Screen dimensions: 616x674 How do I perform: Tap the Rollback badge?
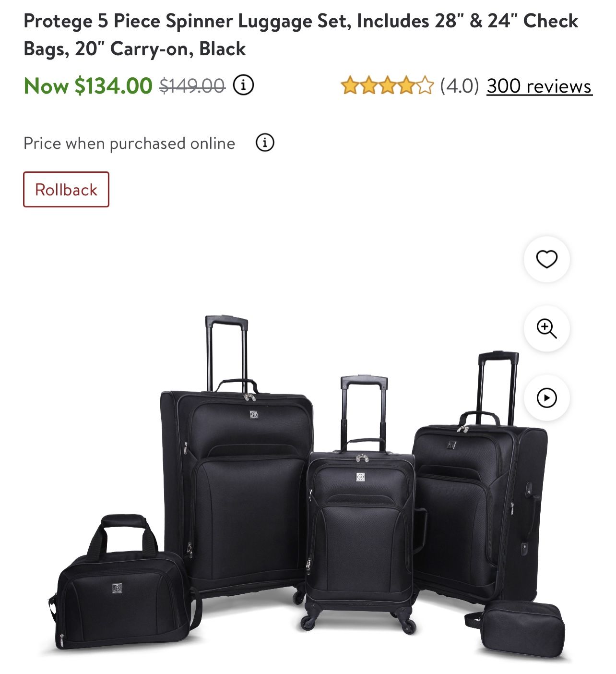click(66, 189)
